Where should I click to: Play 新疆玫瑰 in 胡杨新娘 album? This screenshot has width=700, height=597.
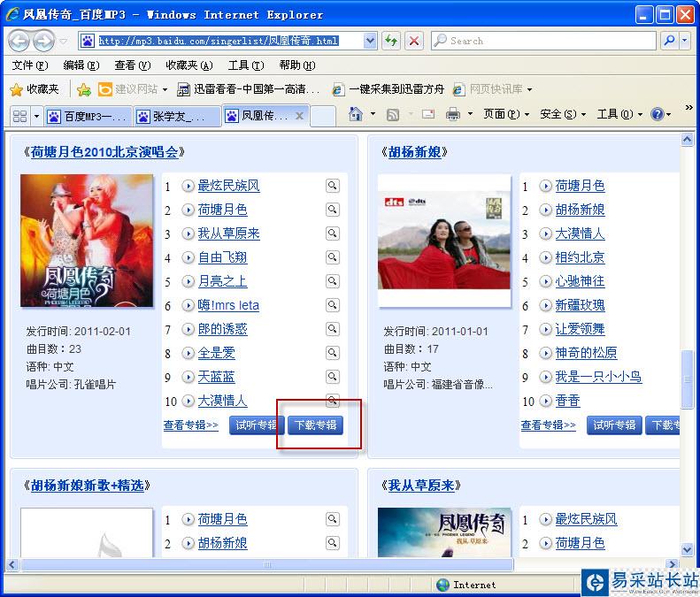545,306
